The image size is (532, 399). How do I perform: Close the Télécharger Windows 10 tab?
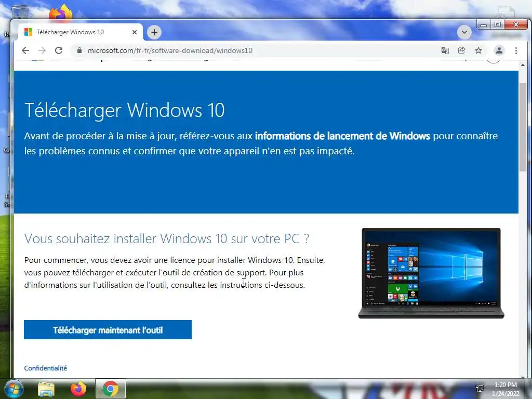tap(135, 32)
